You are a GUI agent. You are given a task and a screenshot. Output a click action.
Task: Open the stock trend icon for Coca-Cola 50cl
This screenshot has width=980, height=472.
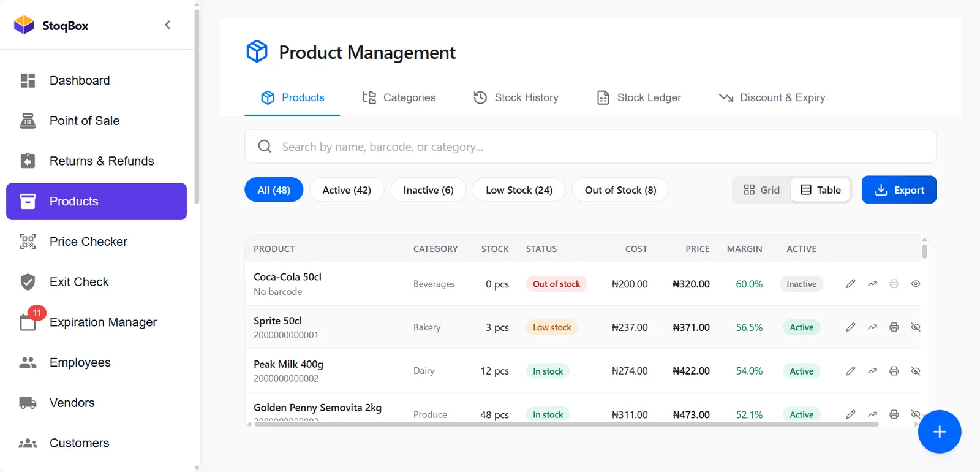click(x=872, y=284)
